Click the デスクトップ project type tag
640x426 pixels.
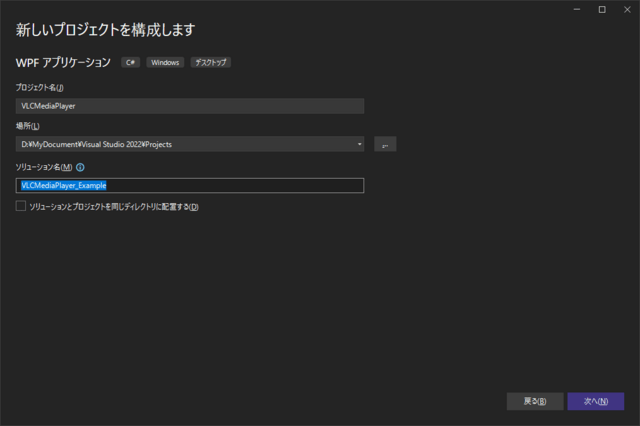coord(211,62)
